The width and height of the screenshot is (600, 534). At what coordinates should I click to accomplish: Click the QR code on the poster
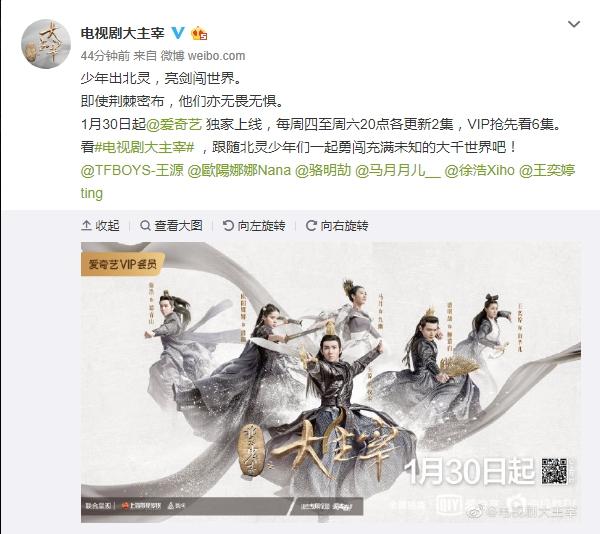pyautogui.click(x=554, y=471)
